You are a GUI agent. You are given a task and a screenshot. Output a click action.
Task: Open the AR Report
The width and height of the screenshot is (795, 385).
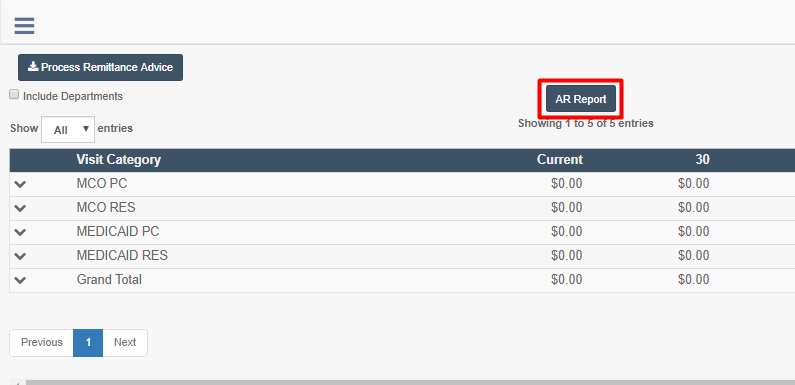(581, 99)
